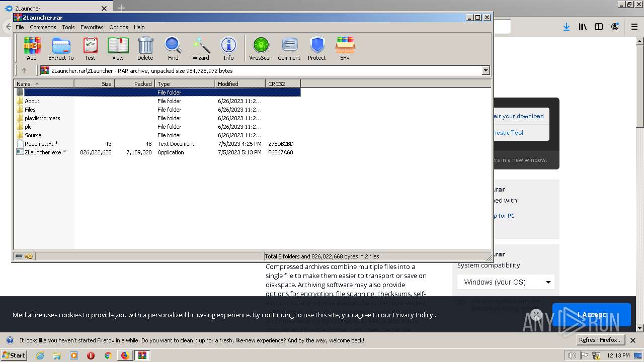Expand the archive path dropdown arrow
The height and width of the screenshot is (362, 644).
click(486, 71)
